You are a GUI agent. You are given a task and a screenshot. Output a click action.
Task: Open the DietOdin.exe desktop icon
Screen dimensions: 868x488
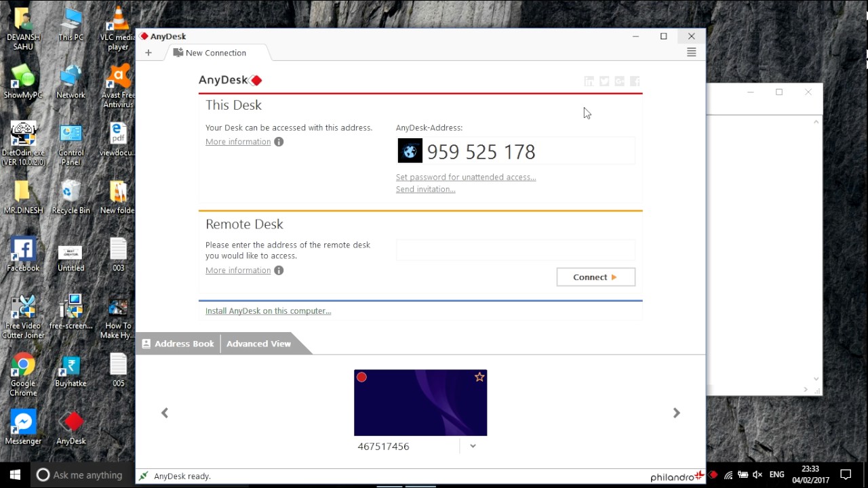click(23, 144)
